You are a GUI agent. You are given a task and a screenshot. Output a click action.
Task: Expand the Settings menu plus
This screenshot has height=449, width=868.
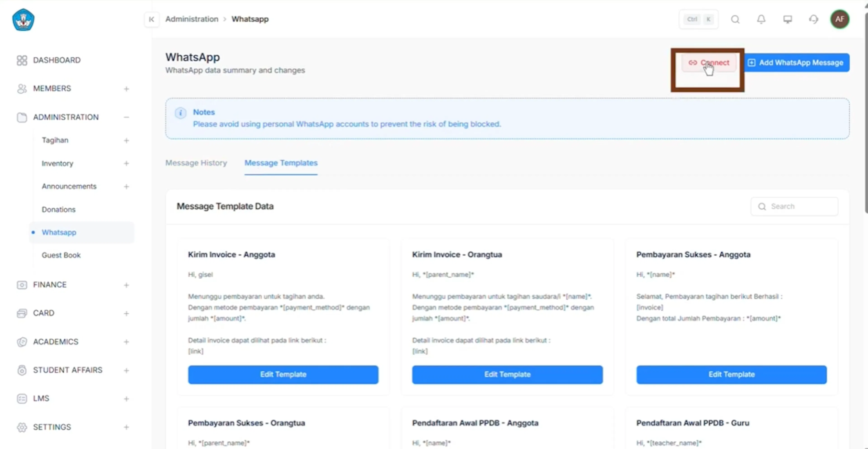126,428
